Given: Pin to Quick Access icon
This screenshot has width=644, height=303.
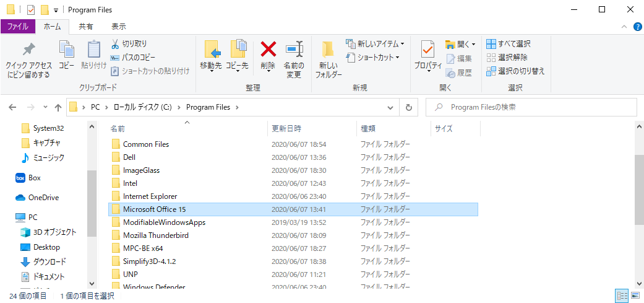Looking at the screenshot, I should pos(28,50).
